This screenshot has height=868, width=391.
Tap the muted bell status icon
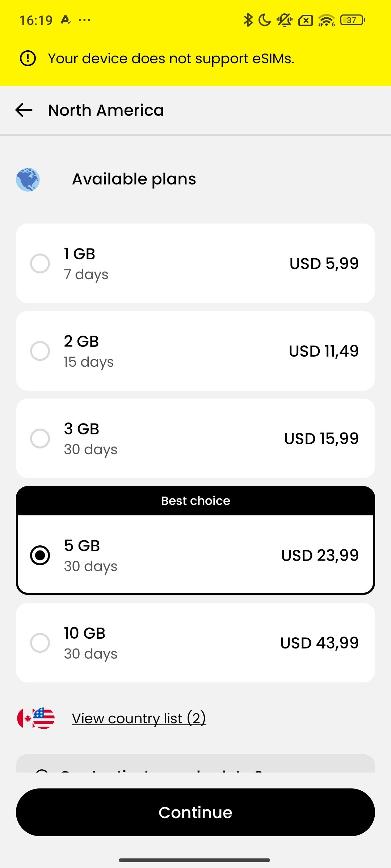285,20
